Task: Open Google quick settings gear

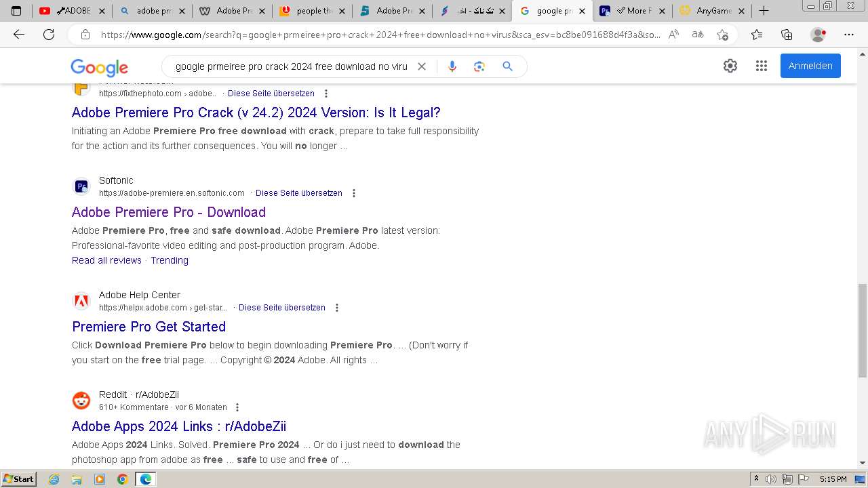Action: click(x=730, y=66)
